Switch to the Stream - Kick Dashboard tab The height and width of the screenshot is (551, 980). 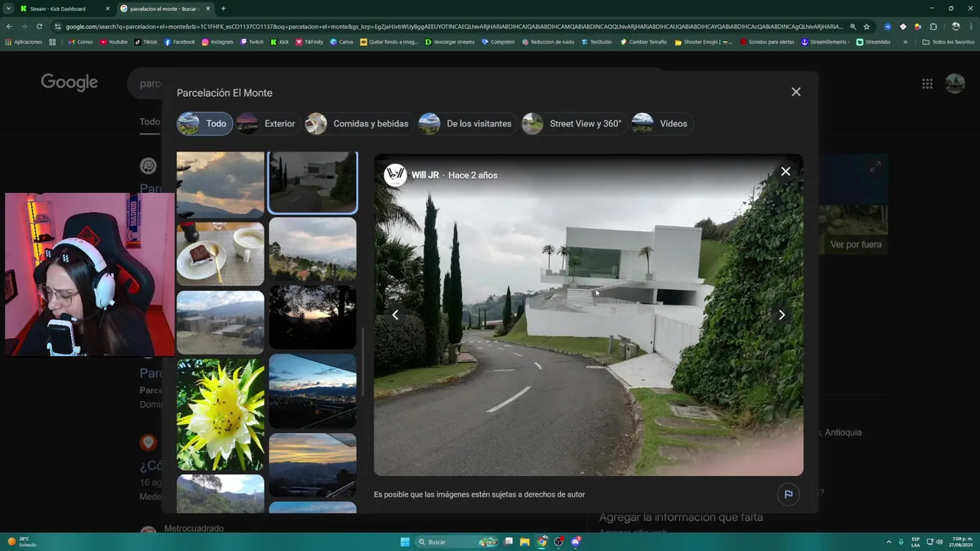coord(64,8)
